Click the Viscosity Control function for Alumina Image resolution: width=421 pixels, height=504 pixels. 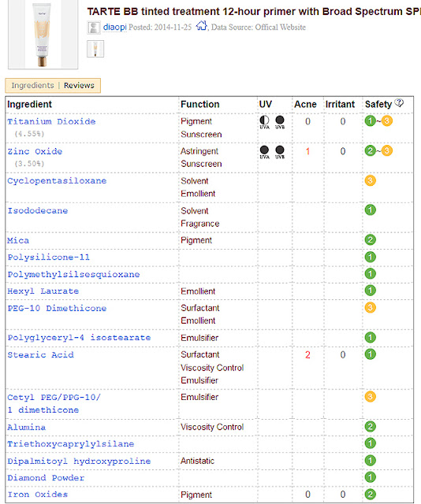212,427
